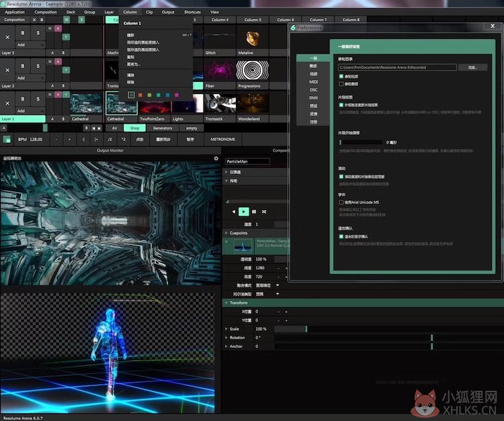504x421 pixels.
Task: Open OSC tab in Preferences
Action: (x=313, y=90)
